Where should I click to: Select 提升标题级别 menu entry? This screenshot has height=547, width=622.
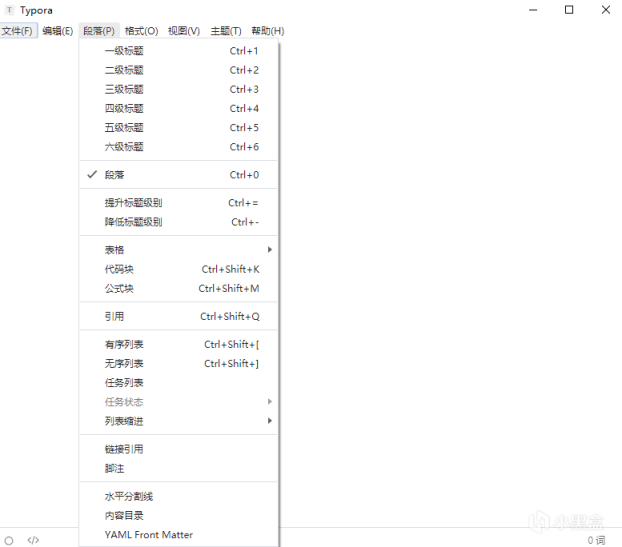click(x=179, y=203)
